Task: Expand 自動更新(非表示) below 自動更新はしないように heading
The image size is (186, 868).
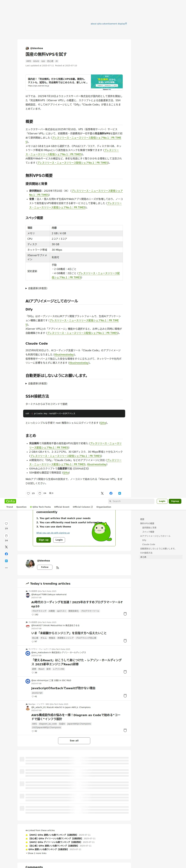Action: (37, 384)
